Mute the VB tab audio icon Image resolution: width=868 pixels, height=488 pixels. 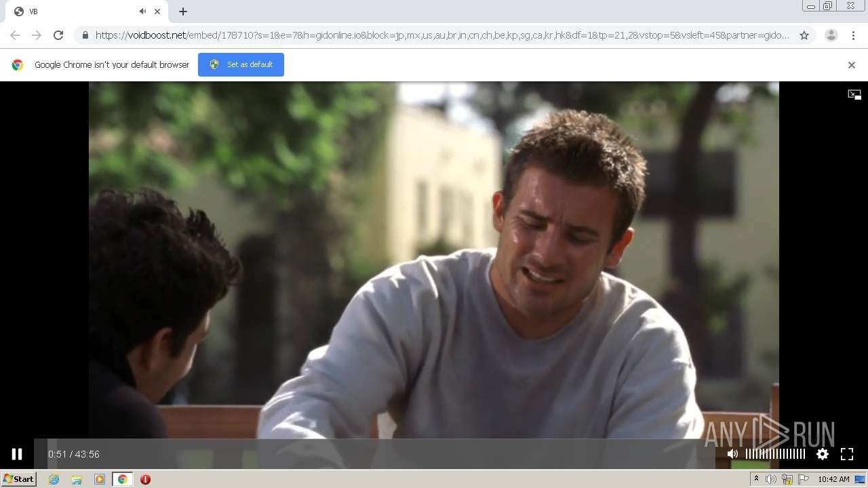(142, 12)
